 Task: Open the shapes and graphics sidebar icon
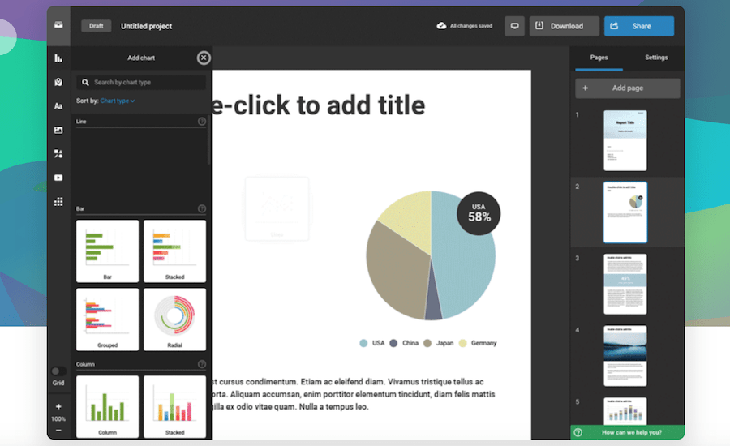click(x=58, y=154)
